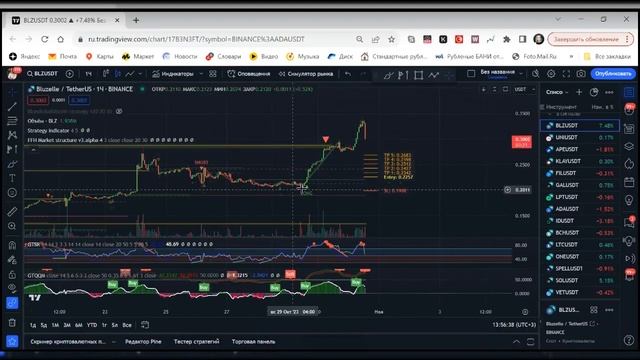This screenshot has height=360, width=640.
Task: Undo the last chart action
Action: (348, 74)
